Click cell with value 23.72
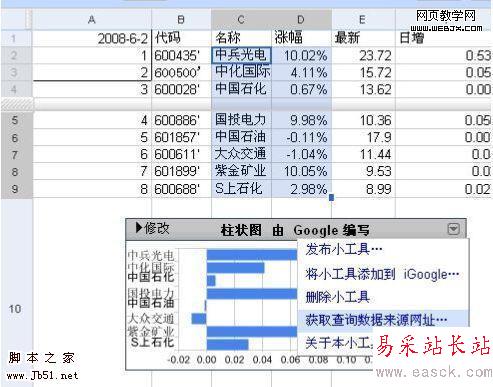 click(x=363, y=55)
